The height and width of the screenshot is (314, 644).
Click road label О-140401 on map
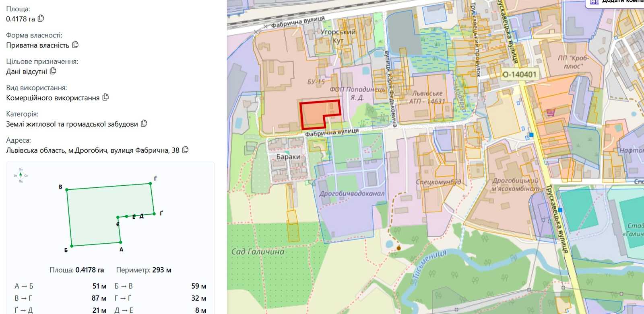click(x=519, y=74)
